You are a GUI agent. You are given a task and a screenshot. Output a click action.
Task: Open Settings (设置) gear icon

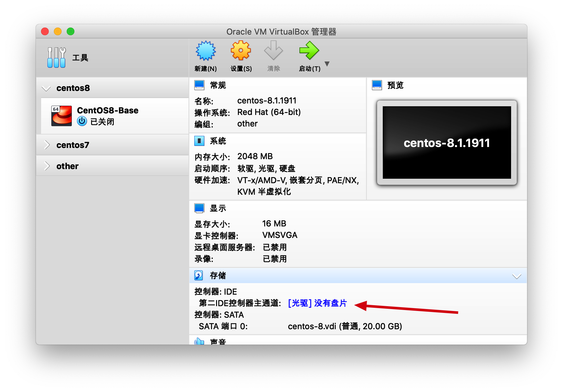(241, 51)
